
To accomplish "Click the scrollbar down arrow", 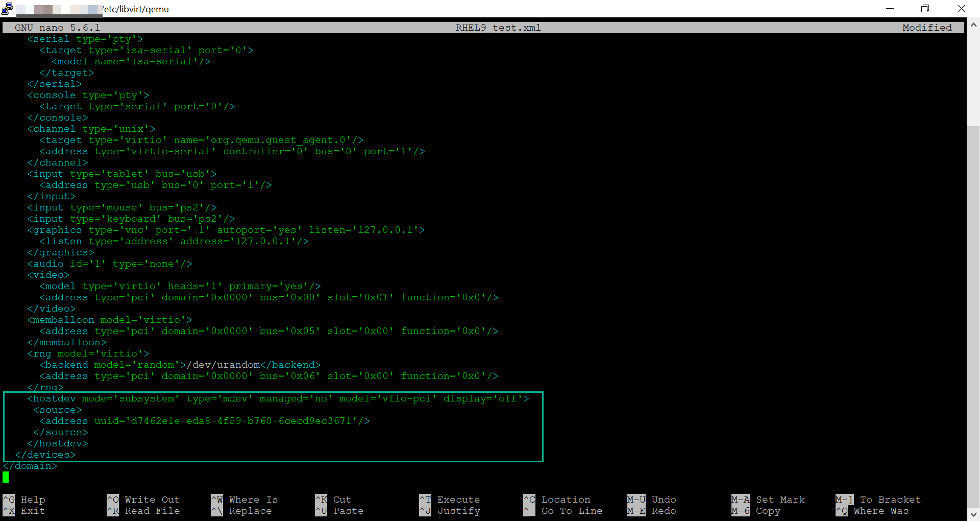I will [x=973, y=514].
